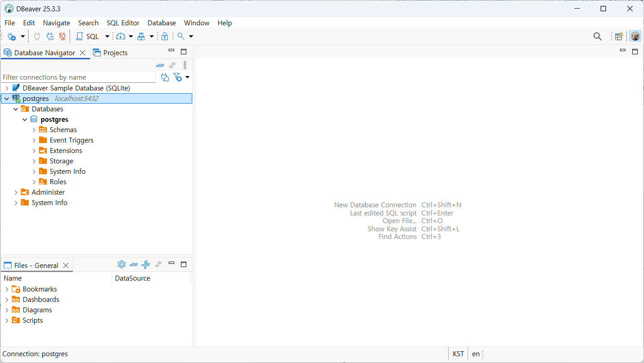Click the dashboard gauge icon
Image resolution: width=644 pixels, height=363 pixels.
coord(120,37)
